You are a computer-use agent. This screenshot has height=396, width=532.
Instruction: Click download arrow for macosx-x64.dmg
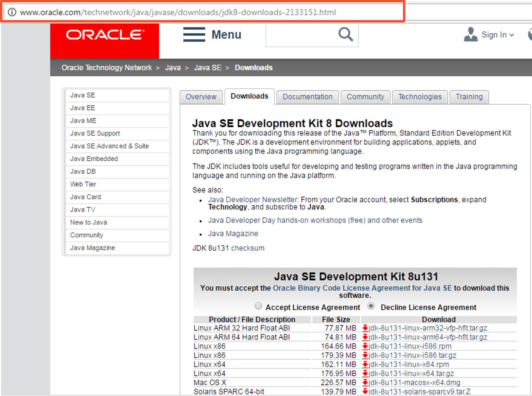click(365, 382)
